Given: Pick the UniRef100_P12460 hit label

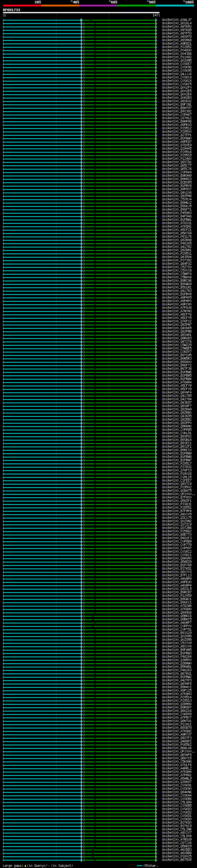Looking at the screenshot, I should coord(176,159).
